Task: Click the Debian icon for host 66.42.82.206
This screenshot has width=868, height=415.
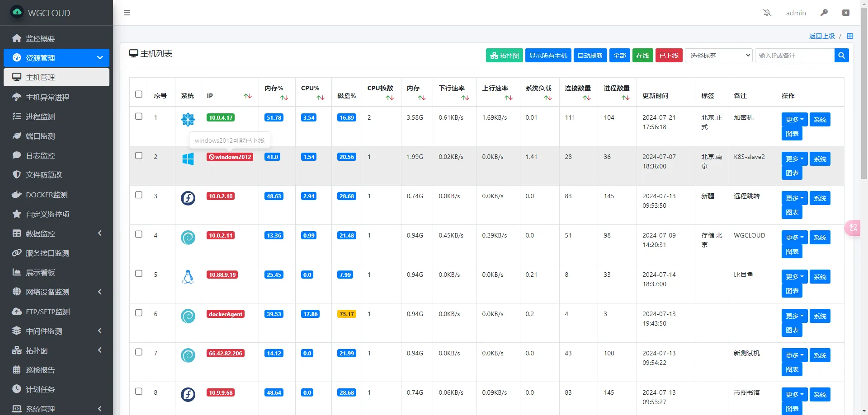Action: pos(188,355)
